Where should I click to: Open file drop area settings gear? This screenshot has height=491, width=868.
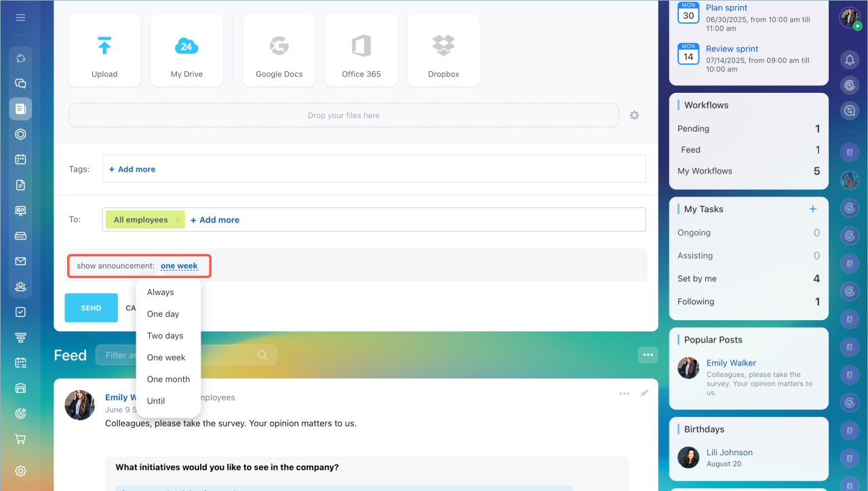(634, 115)
